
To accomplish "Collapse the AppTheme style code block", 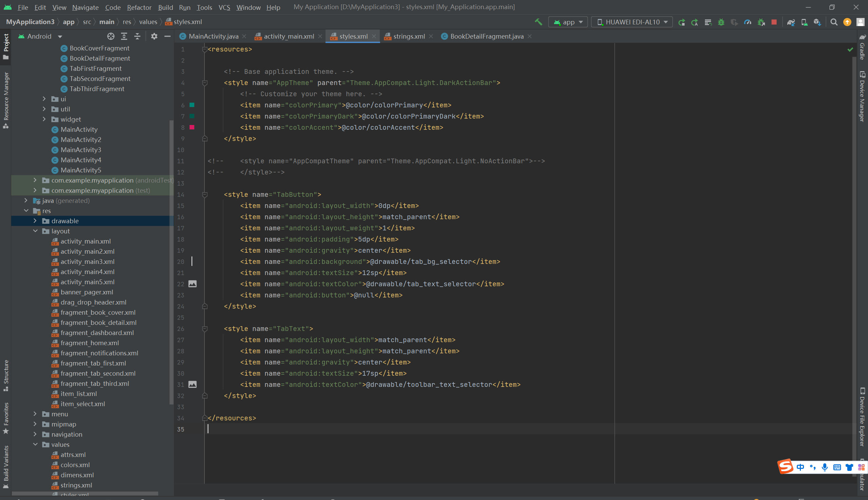I will (205, 82).
